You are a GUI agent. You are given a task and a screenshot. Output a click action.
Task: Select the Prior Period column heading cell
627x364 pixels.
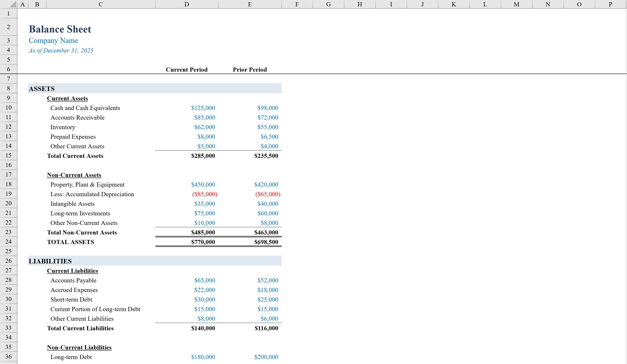pyautogui.click(x=249, y=69)
